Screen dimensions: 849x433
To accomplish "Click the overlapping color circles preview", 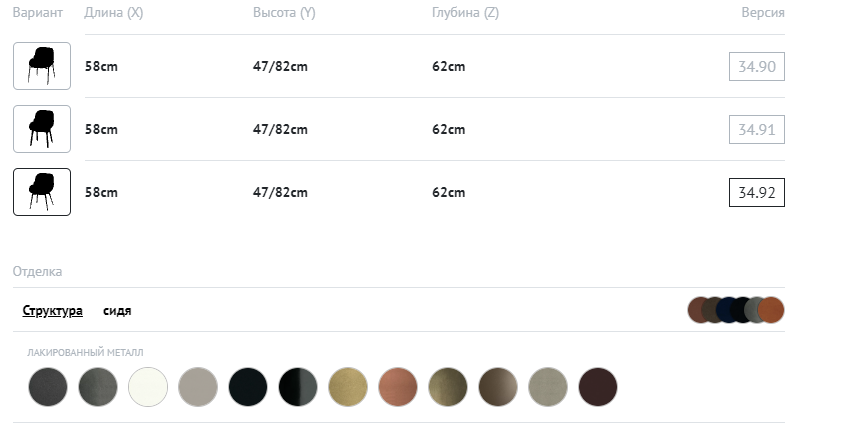I will (736, 310).
